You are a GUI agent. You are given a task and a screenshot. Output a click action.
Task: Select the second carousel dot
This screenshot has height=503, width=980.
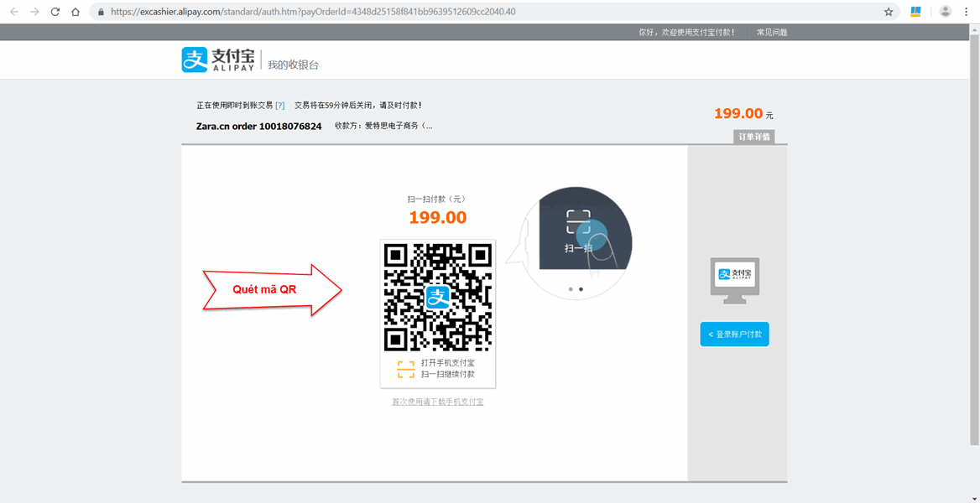coord(581,289)
